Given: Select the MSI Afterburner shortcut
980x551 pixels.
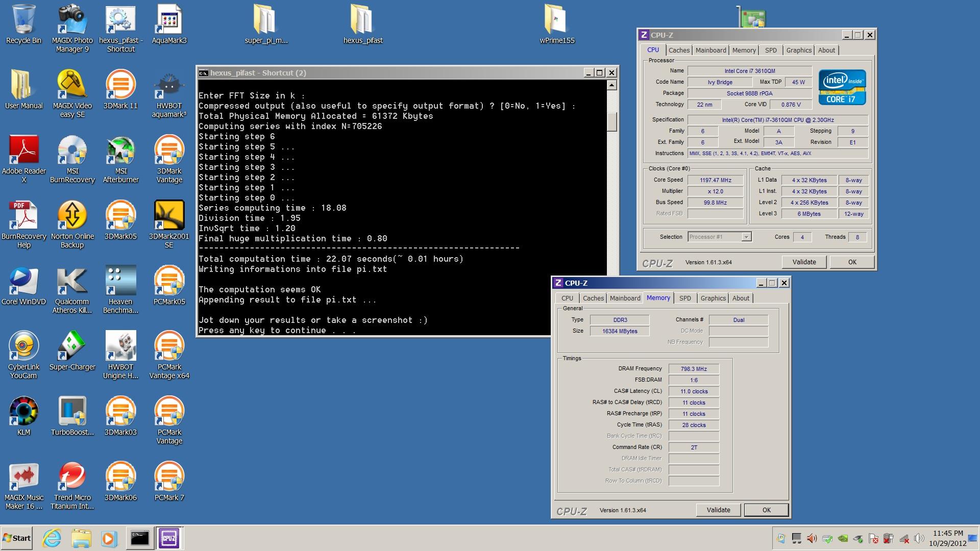Looking at the screenshot, I should (121, 160).
